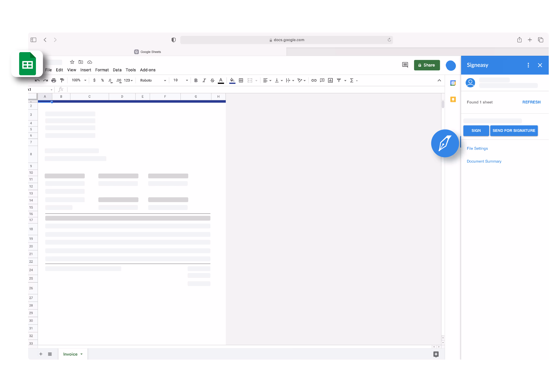Screen dimensions: 560x392
Task: Select the Borders icon
Action: click(x=241, y=80)
